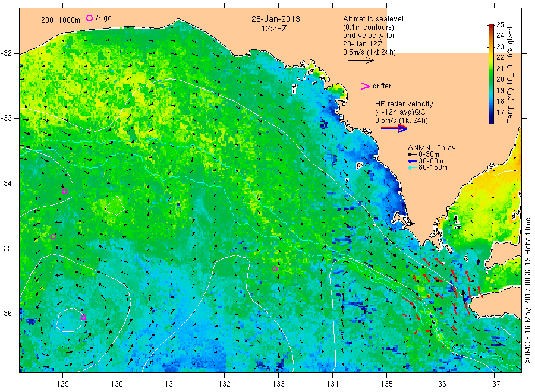Click the black 0-30m ANMN arrow symbol
The image size is (535, 392).
(x=412, y=154)
